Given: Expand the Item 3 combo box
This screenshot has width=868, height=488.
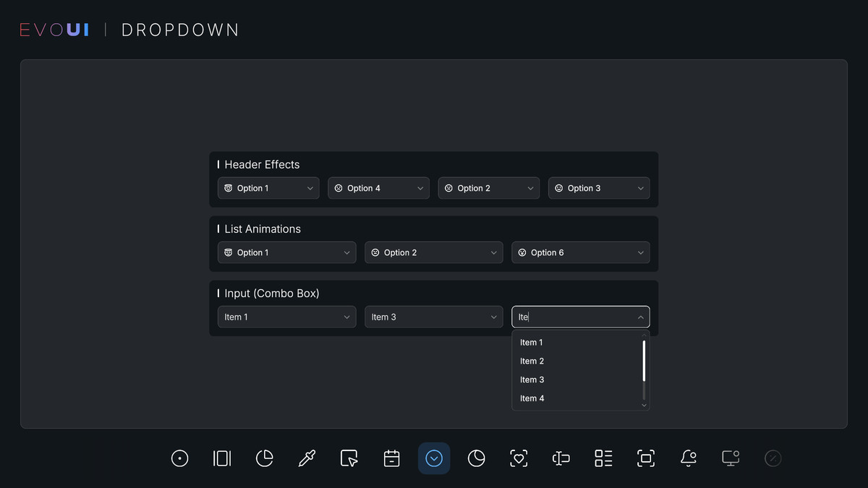Looking at the screenshot, I should click(433, 317).
